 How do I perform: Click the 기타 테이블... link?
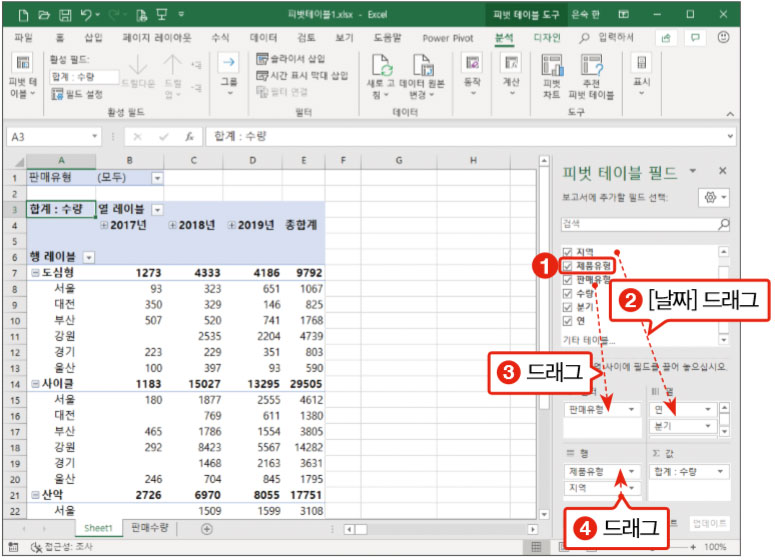[x=589, y=340]
